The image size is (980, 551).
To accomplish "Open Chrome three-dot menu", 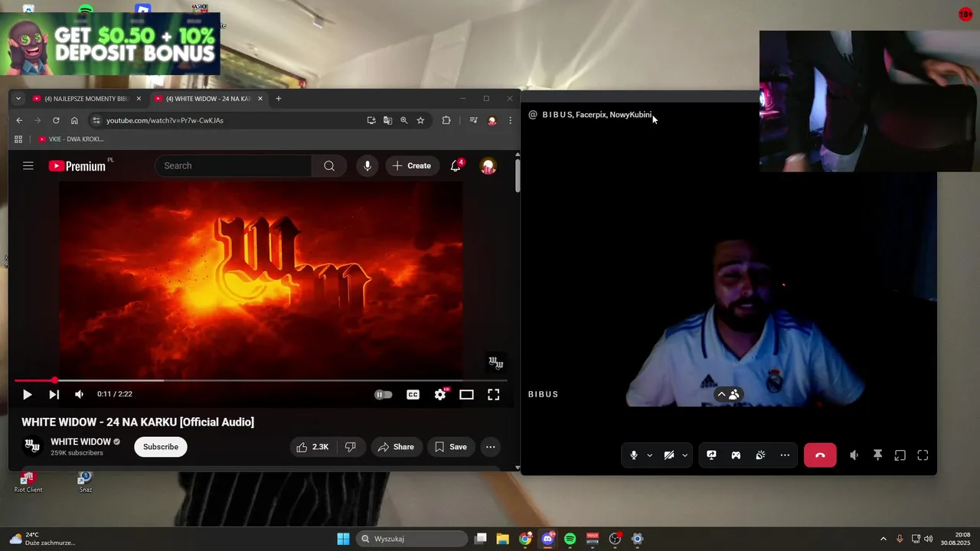I will coord(510,120).
